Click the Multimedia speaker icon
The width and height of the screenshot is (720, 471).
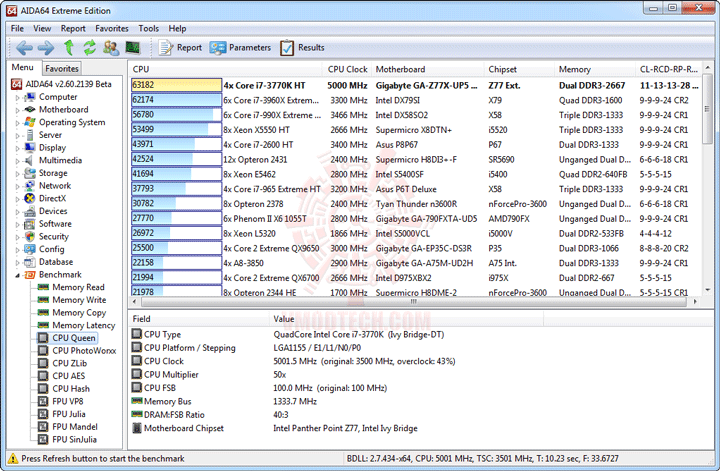(x=30, y=160)
